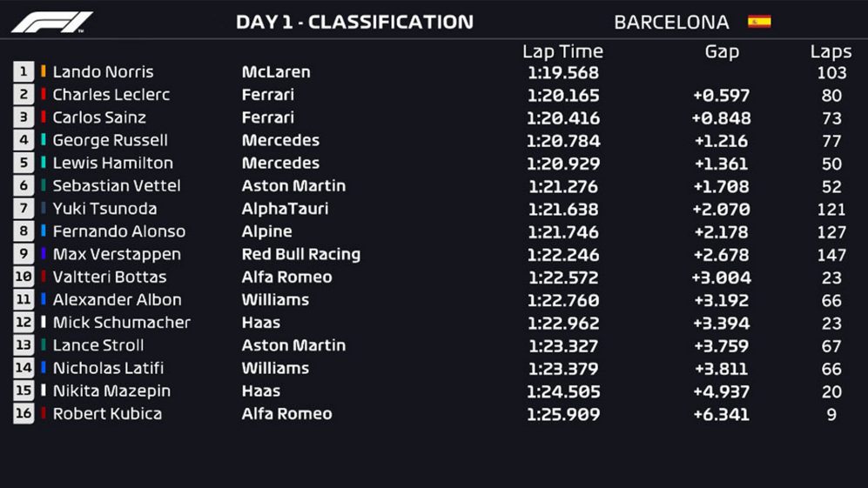Click the Lando Norris driver name
The image size is (868, 488).
(x=103, y=72)
